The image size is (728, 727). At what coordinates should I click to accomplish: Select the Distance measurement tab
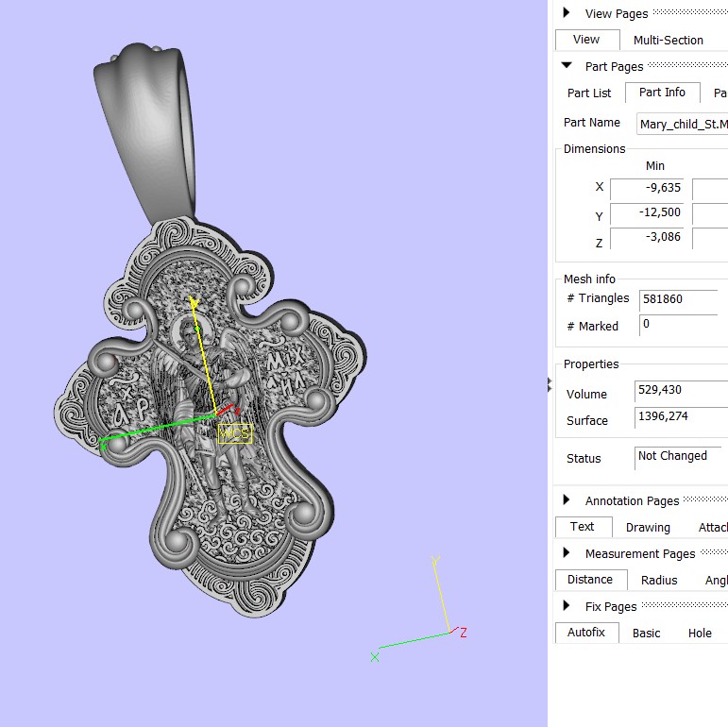click(x=590, y=580)
